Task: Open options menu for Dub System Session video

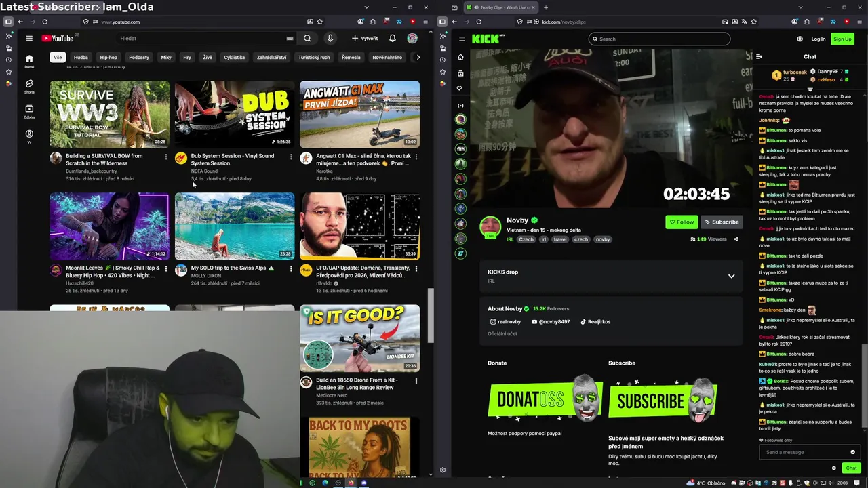Action: tap(291, 157)
